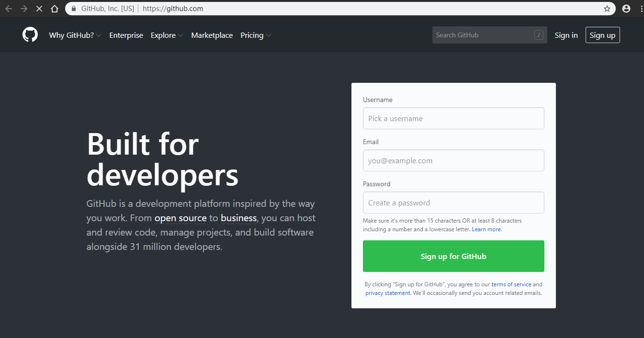The width and height of the screenshot is (644, 338).
Task: Click the Create a password field
Action: click(453, 203)
